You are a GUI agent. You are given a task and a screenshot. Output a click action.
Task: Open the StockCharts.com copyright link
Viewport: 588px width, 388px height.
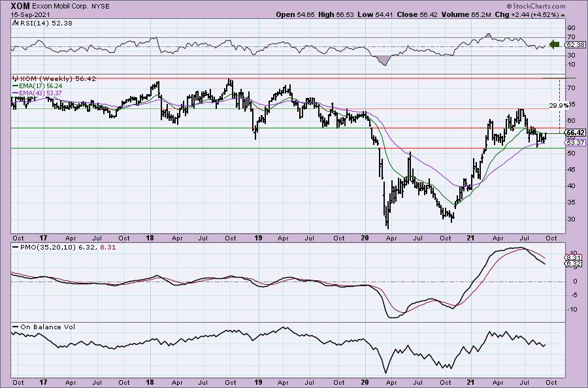(x=535, y=6)
